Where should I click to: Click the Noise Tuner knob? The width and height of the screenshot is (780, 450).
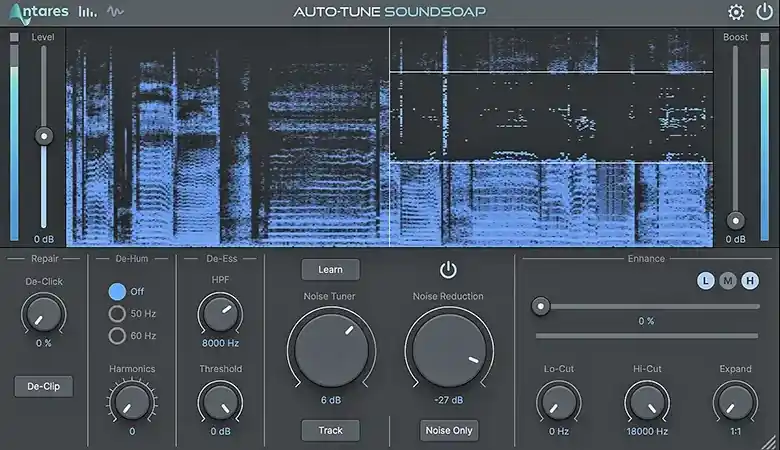(x=331, y=350)
